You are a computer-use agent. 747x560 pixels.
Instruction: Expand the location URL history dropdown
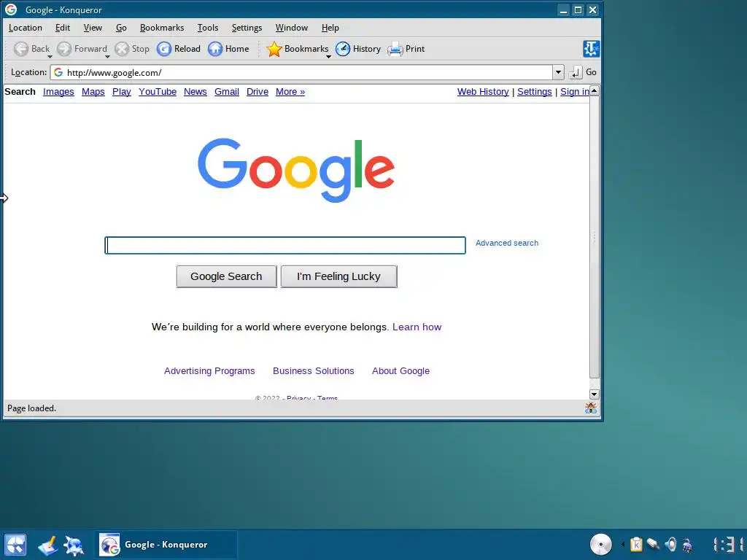(x=558, y=72)
